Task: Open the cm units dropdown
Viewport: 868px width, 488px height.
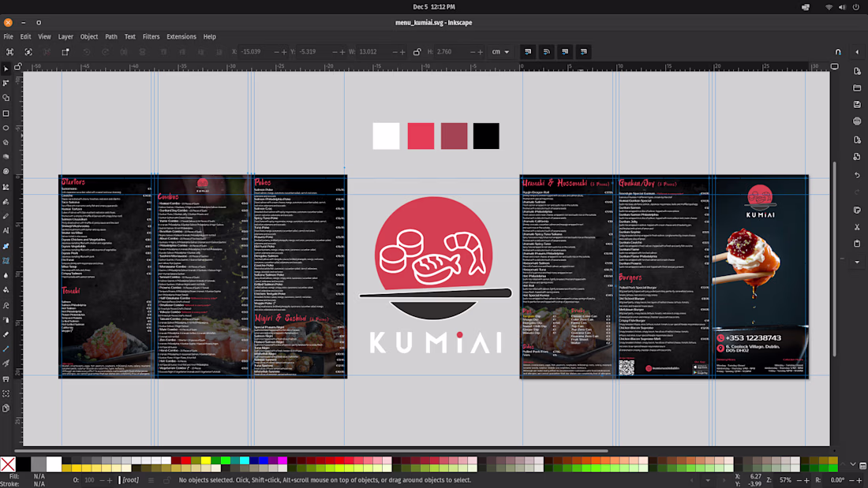Action: click(x=500, y=51)
